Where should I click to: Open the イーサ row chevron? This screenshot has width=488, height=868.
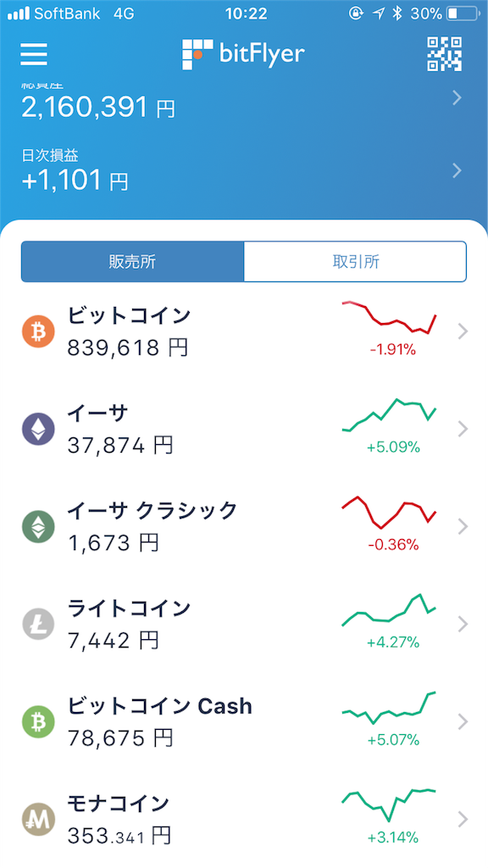[x=463, y=429]
